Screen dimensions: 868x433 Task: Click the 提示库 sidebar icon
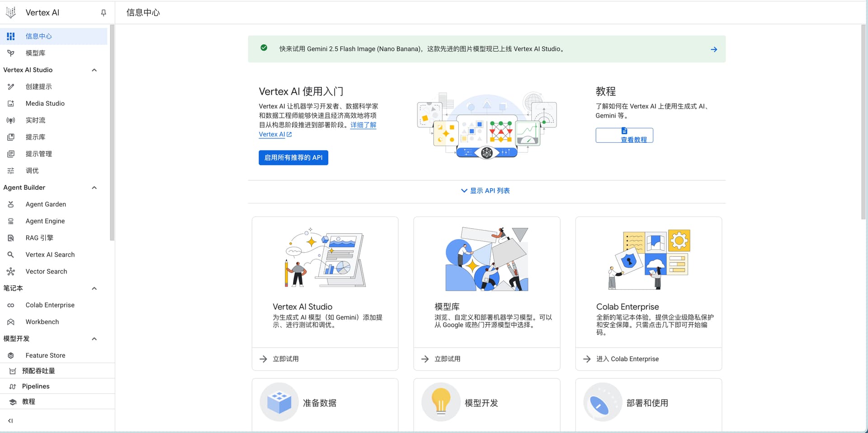coord(11,137)
